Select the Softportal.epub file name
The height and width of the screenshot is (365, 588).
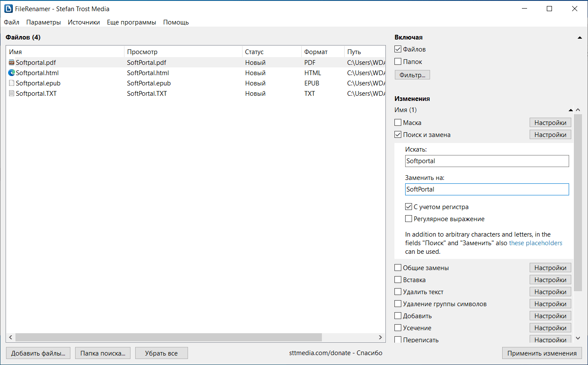point(38,83)
